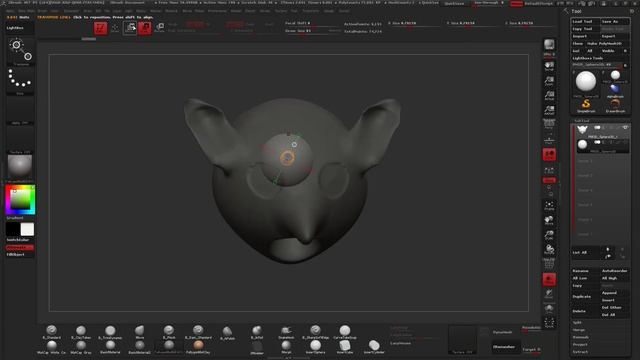
Task: Open the current brush thumbnail picker
Action: (20, 51)
